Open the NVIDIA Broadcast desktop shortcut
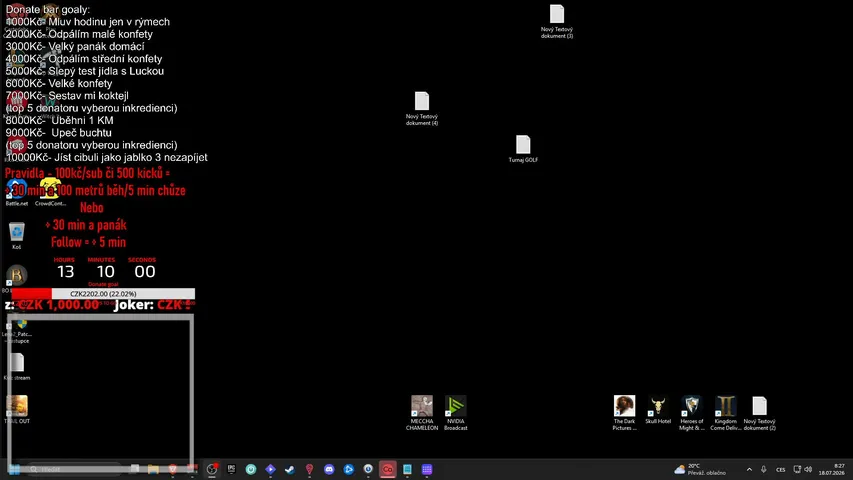 tap(455, 413)
